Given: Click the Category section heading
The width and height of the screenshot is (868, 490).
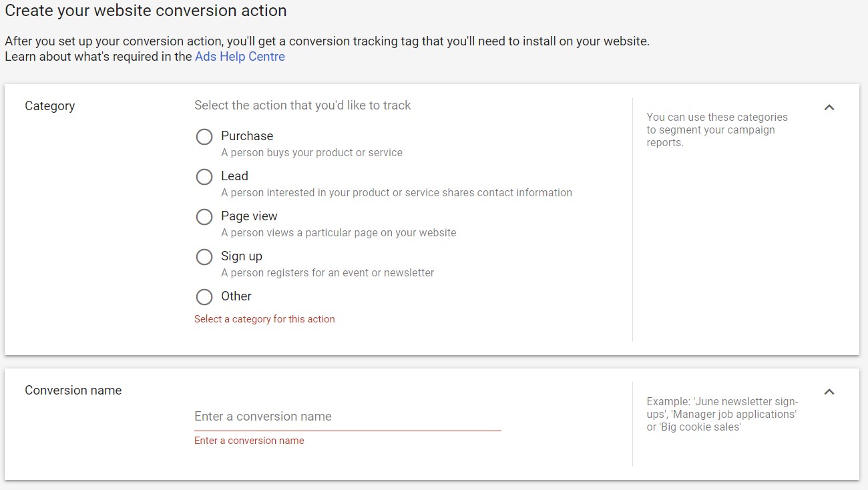Looking at the screenshot, I should (50, 106).
